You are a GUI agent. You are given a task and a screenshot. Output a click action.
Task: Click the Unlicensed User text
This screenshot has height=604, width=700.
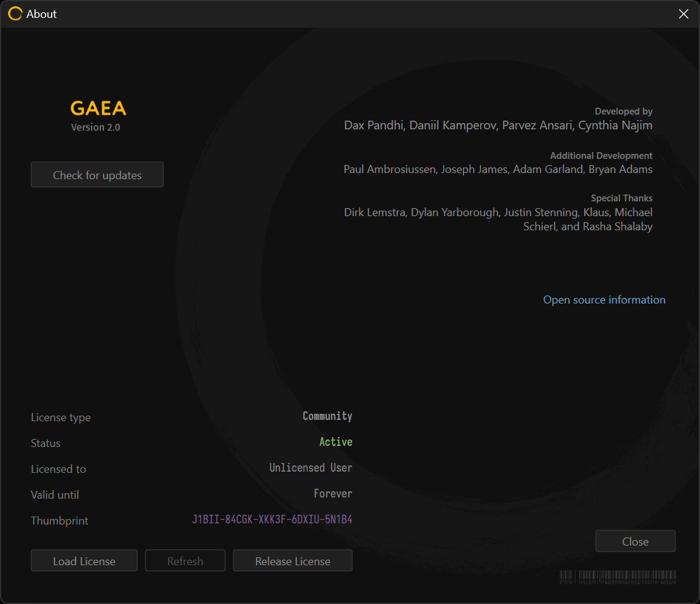pos(310,468)
